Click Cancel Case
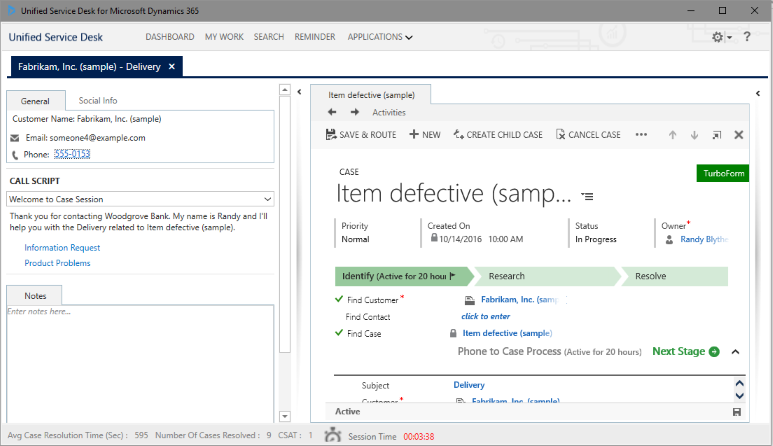The image size is (773, 446). click(x=588, y=135)
